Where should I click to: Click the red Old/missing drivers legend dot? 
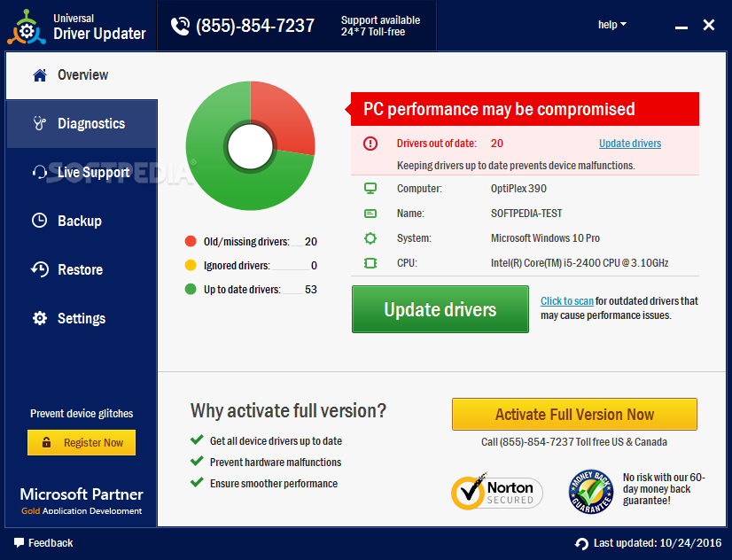(x=191, y=241)
